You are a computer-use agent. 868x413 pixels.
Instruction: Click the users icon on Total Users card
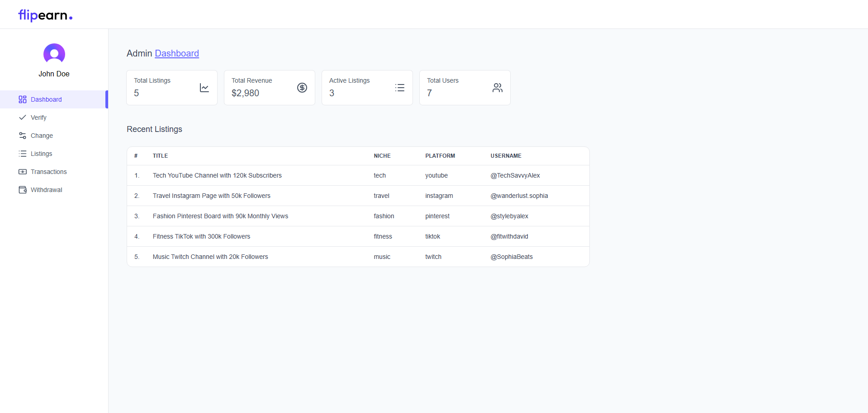[498, 88]
